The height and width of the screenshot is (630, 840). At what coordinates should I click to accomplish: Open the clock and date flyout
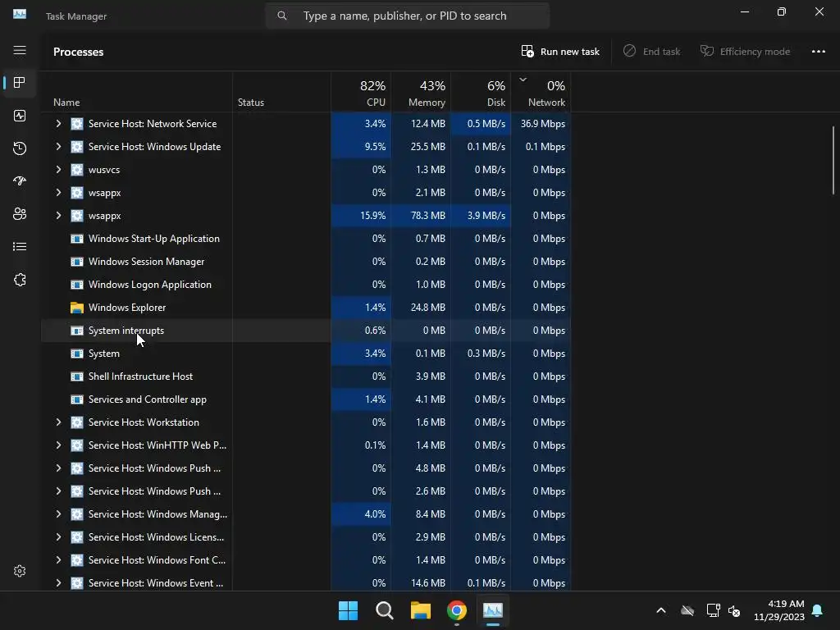(779, 610)
